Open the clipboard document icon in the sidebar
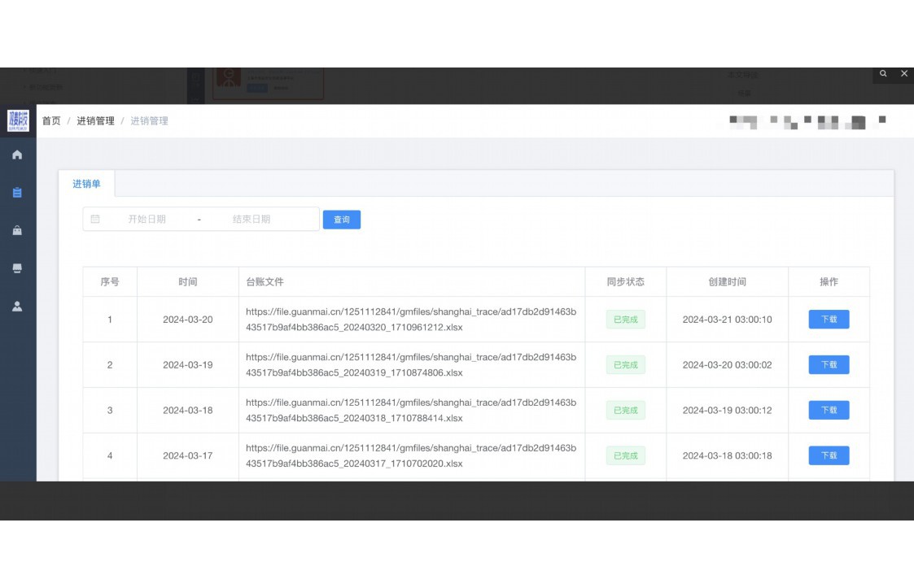This screenshot has width=914, height=588. (x=17, y=193)
